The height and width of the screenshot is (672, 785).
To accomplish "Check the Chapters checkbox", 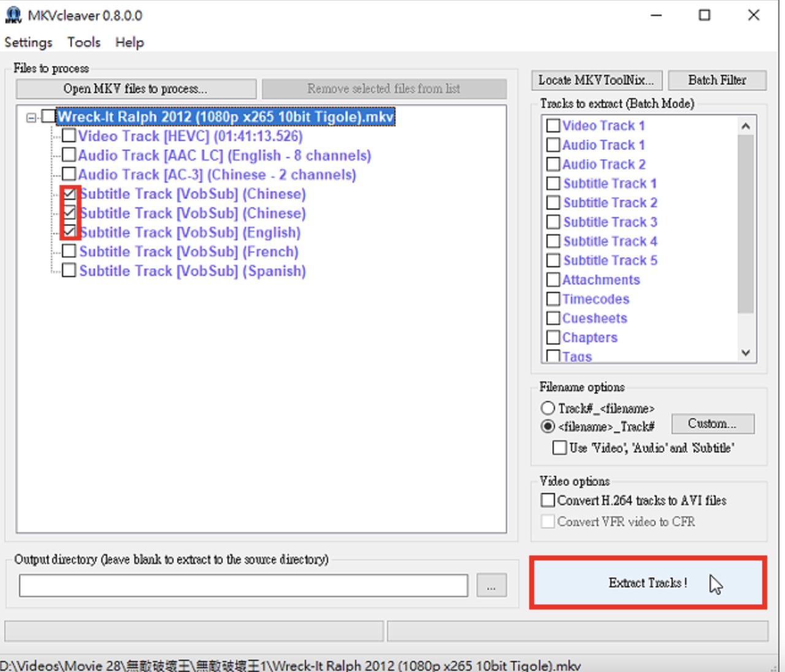I will [x=553, y=337].
